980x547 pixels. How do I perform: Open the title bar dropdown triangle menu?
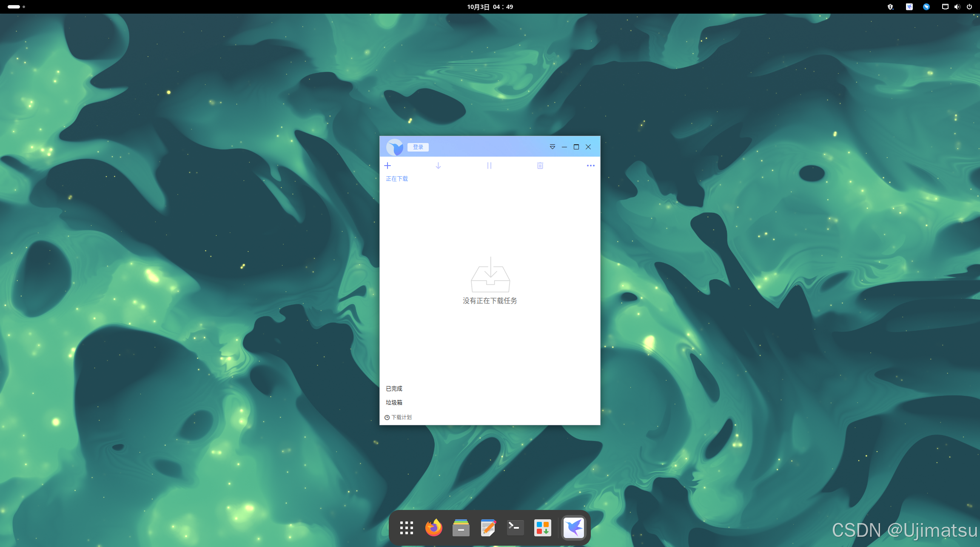point(552,147)
